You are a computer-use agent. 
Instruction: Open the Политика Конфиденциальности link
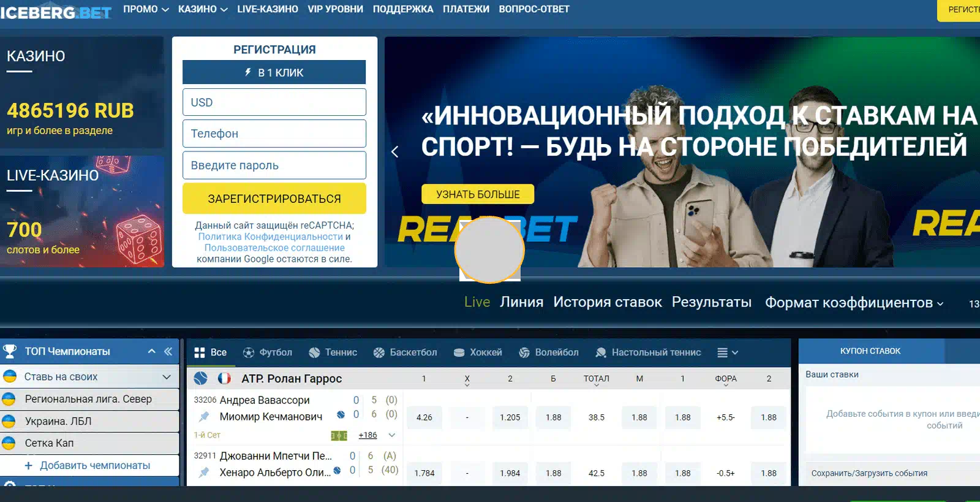coord(270,237)
